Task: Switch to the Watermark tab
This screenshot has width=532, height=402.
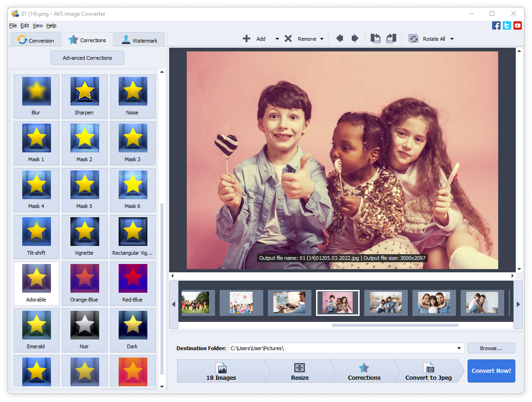Action: pos(139,40)
